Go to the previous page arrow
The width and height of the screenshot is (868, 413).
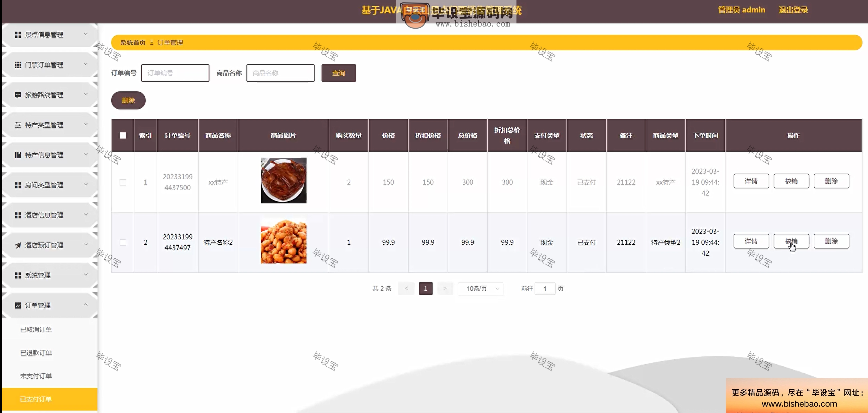point(406,289)
